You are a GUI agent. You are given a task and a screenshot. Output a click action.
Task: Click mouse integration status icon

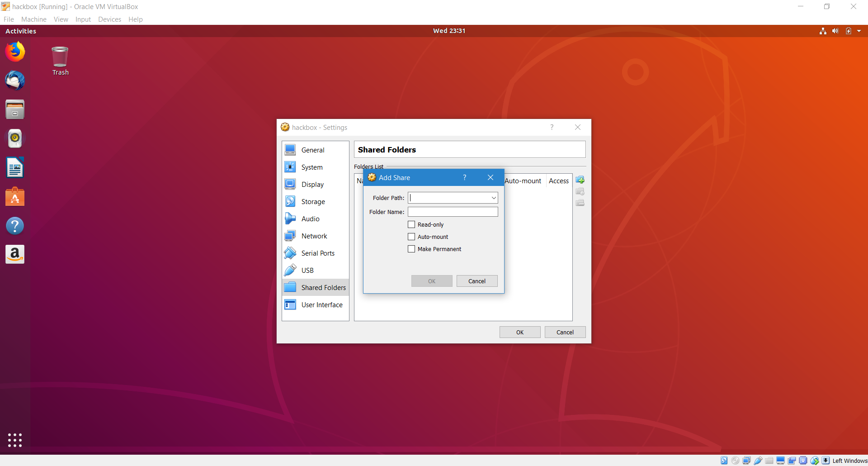[x=814, y=461]
